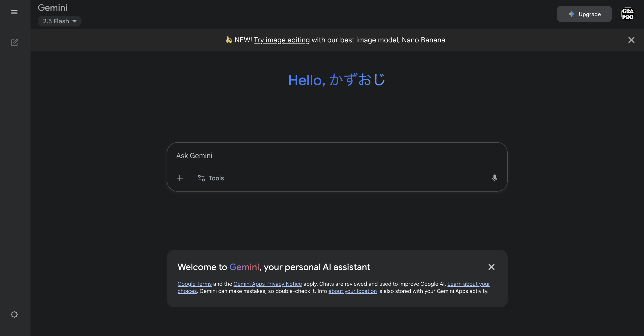The width and height of the screenshot is (644, 336).
Task: Click the Upgrade button
Action: (x=584, y=14)
